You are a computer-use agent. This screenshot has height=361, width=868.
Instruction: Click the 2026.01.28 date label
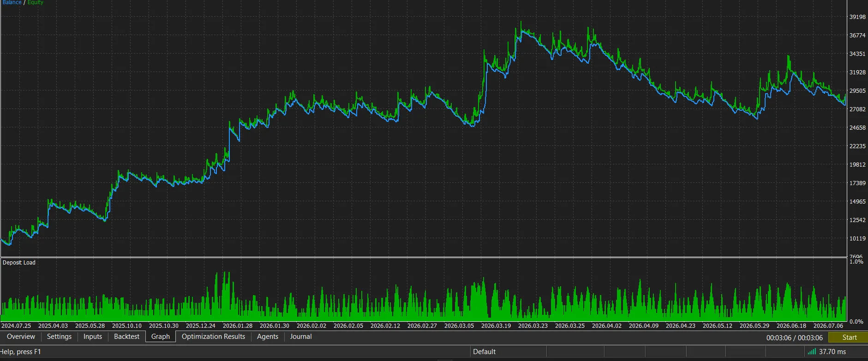click(x=238, y=326)
